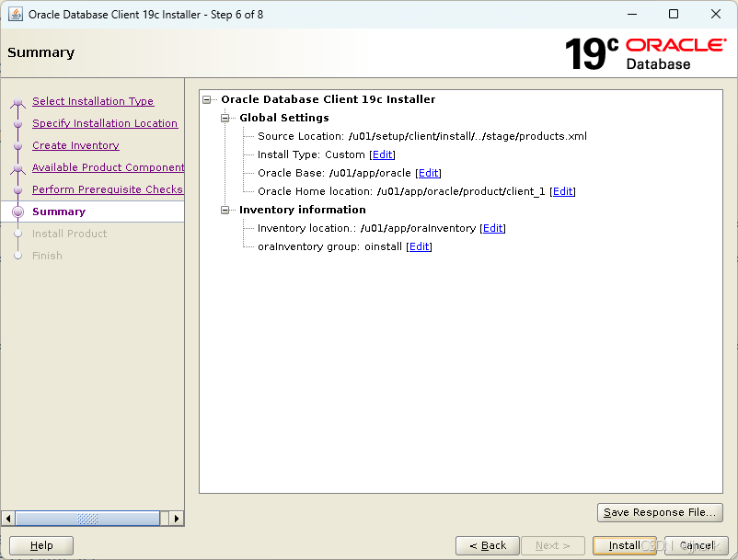Minimize the installer window
738x560 pixels.
pos(632,14)
